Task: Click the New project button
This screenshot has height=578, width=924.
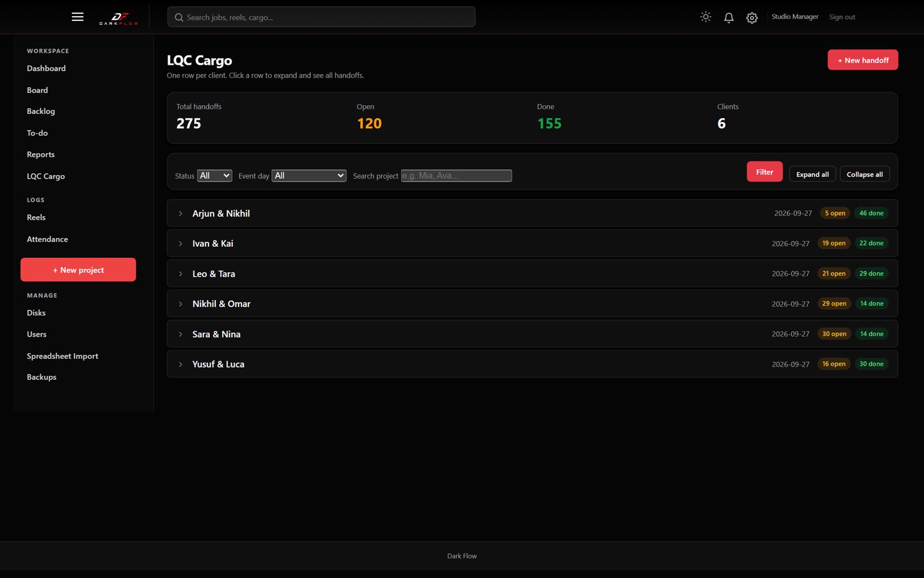Action: point(79,270)
